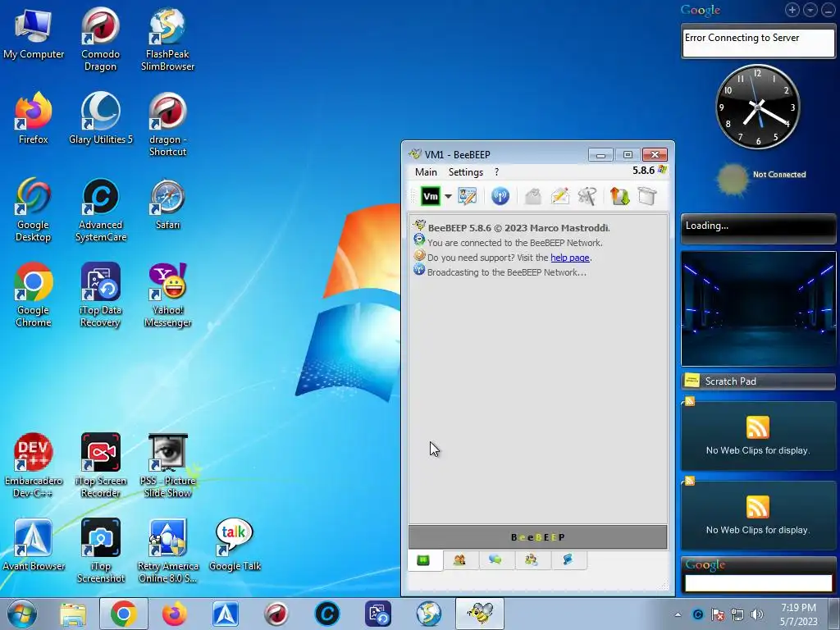Screen dimensions: 840x630
Task: Click the write message envelope with pencil icon
Action: click(559, 196)
